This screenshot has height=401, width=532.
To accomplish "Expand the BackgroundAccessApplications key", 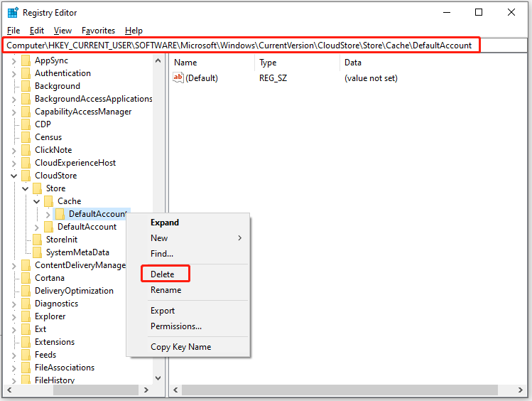I will pyautogui.click(x=13, y=100).
